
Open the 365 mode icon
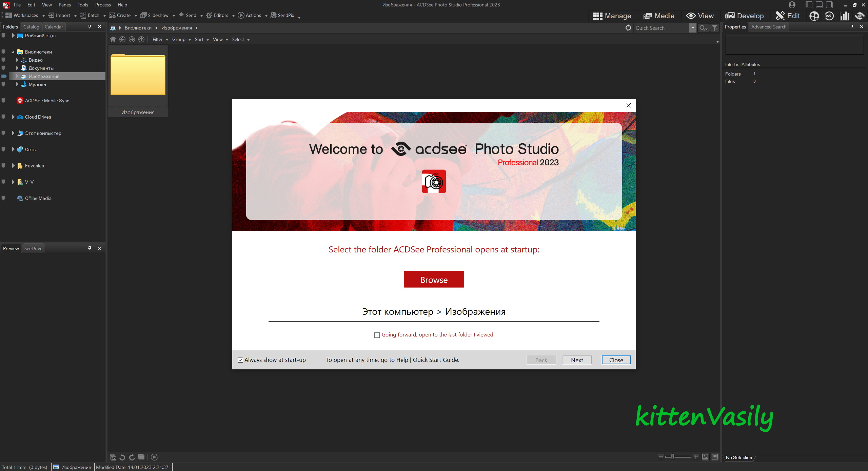829,16
